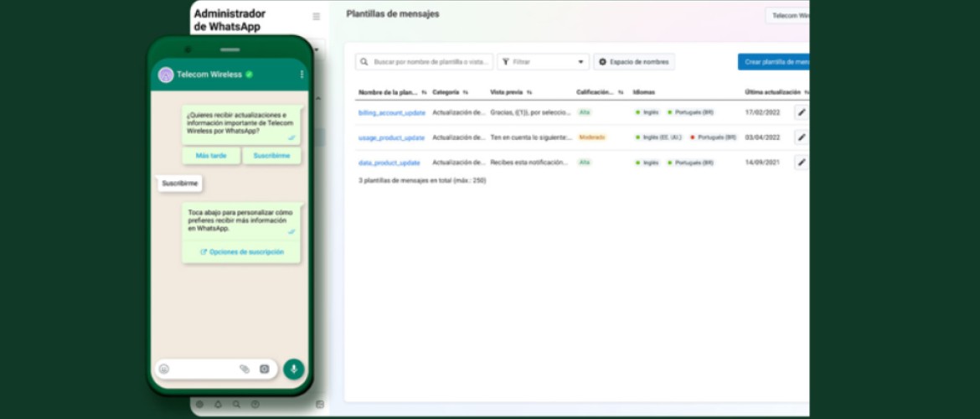Click Alta badge in data_product_update row
This screenshot has width=980, height=419.
pyautogui.click(x=584, y=162)
